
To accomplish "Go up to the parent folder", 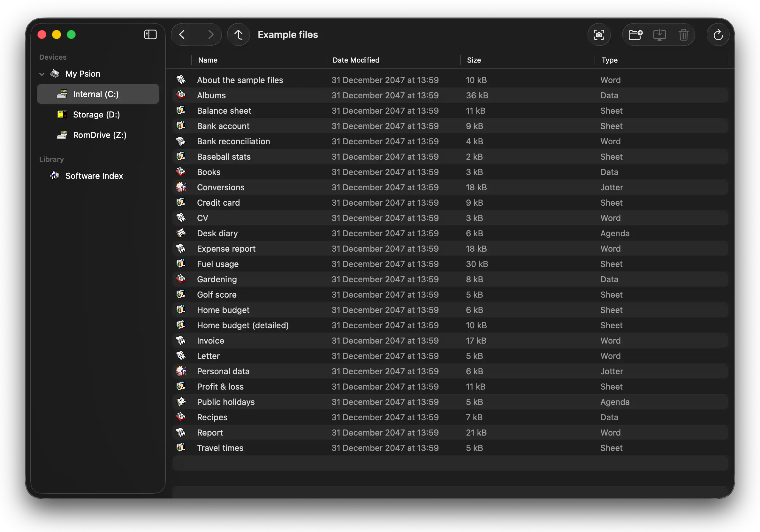I will coord(238,35).
